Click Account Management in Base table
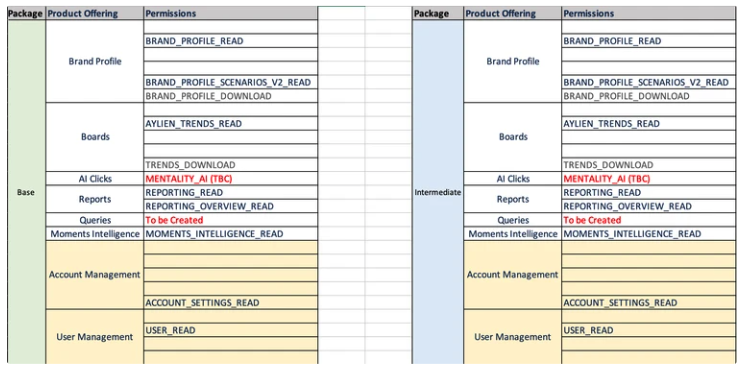This screenshot has width=744, height=369. click(95, 275)
